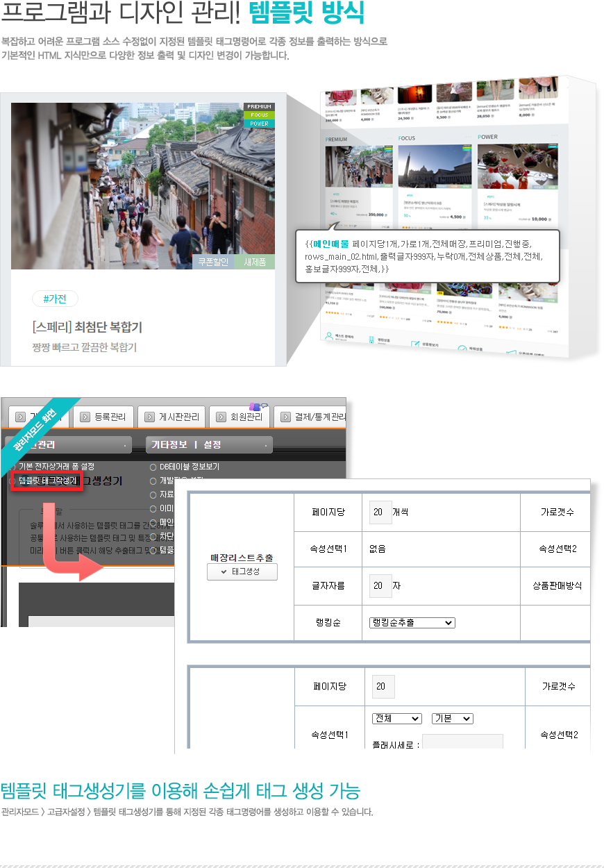The image size is (604, 868).
Task: Open the 전체 dropdown in 속성선택1
Action: tap(396, 719)
